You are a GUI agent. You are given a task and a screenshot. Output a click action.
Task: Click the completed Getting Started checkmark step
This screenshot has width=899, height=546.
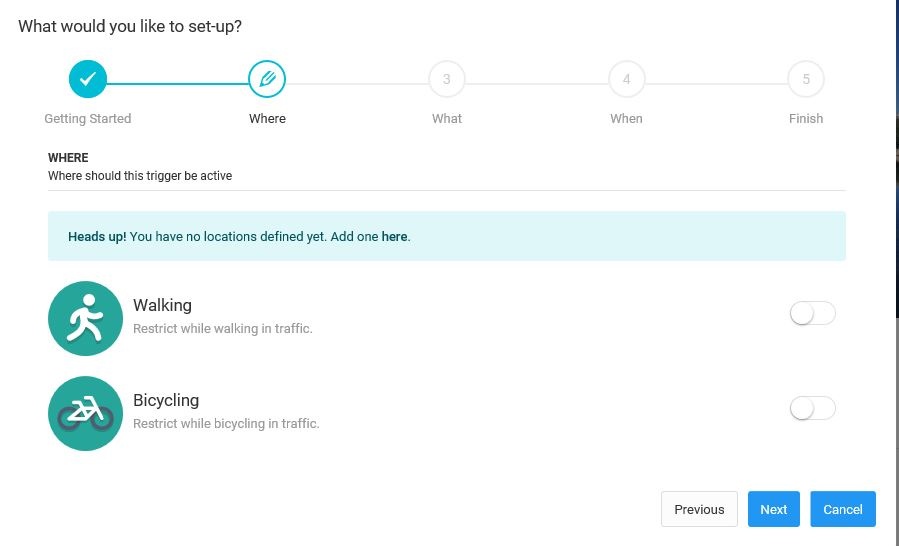[87, 79]
